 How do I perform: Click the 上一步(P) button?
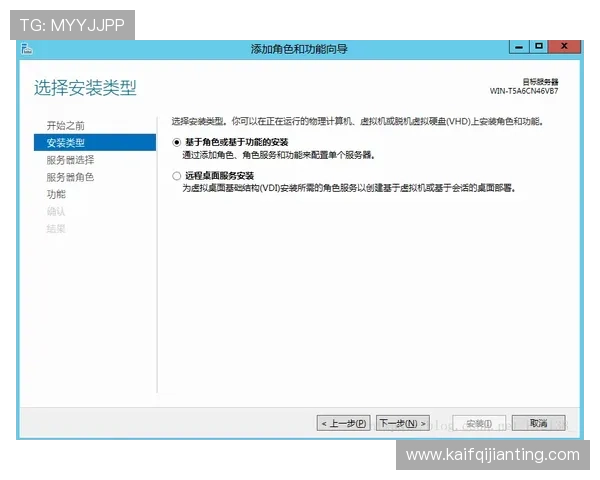point(344,423)
